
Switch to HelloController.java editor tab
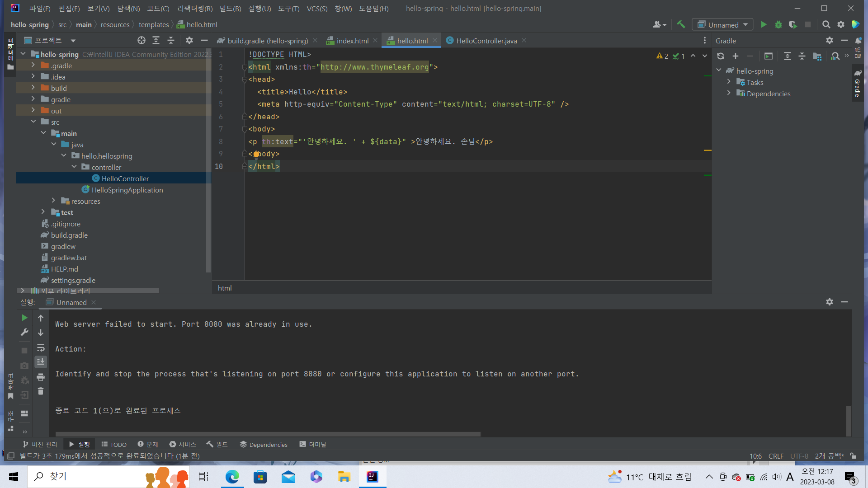[486, 41]
